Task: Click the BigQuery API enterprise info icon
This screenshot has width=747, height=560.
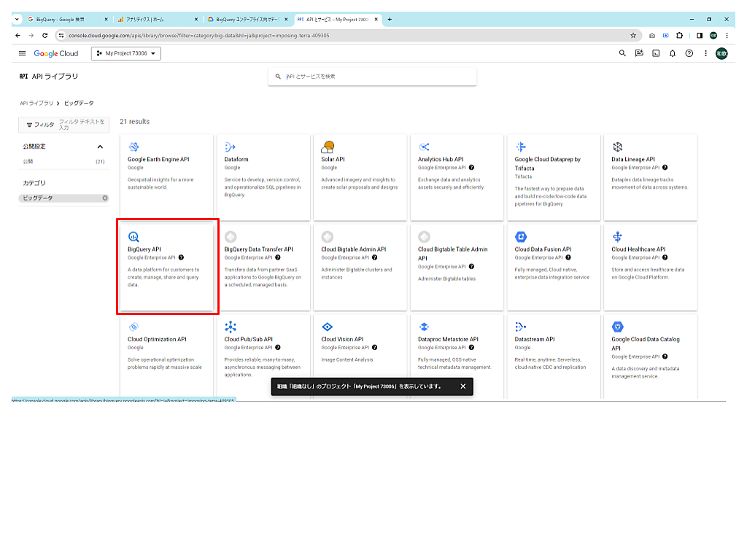Action: tap(181, 257)
